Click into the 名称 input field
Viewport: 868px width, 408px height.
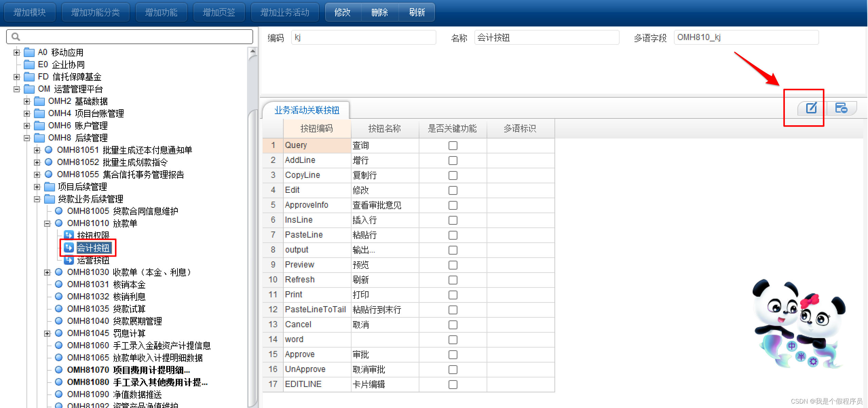(546, 38)
